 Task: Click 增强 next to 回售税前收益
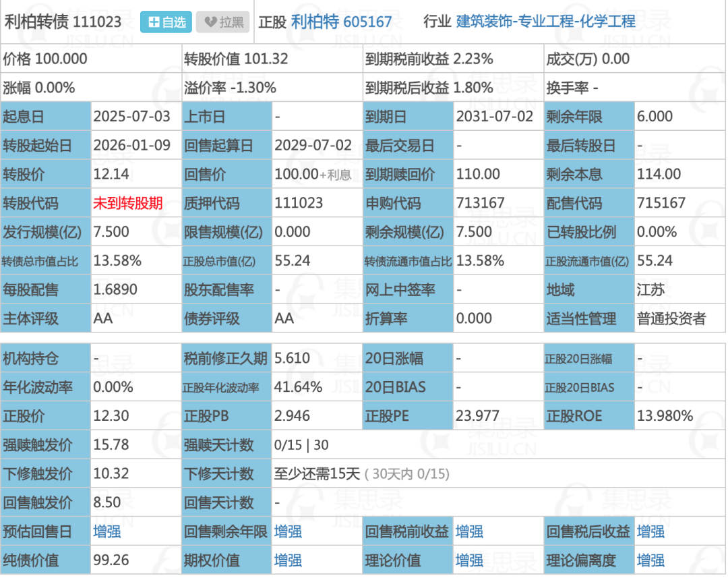tap(468, 531)
